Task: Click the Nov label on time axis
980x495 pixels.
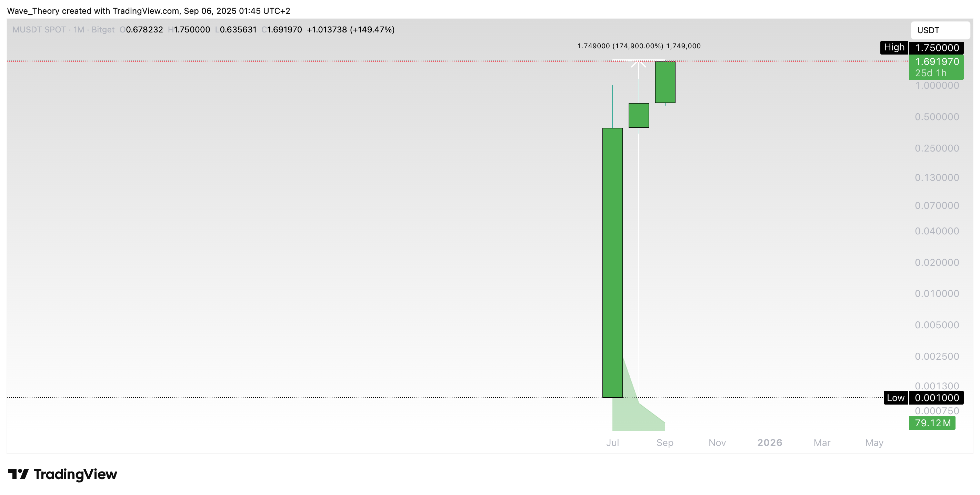Action: click(x=717, y=443)
